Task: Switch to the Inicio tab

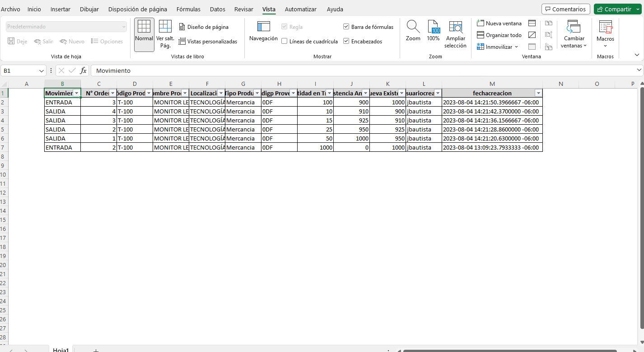Action: pyautogui.click(x=34, y=9)
